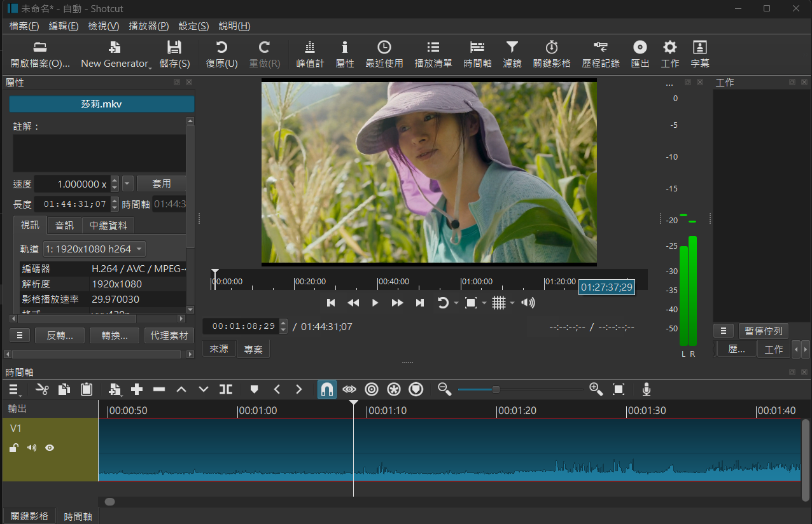Click the 暫停佇列 pause queue button
812x524 pixels.
(764, 331)
